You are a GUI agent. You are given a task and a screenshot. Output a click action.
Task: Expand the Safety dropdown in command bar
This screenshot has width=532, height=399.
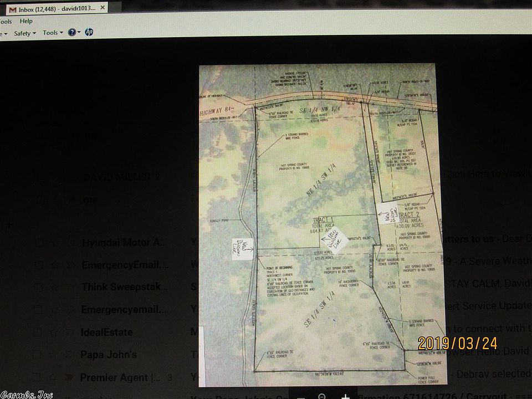point(25,33)
